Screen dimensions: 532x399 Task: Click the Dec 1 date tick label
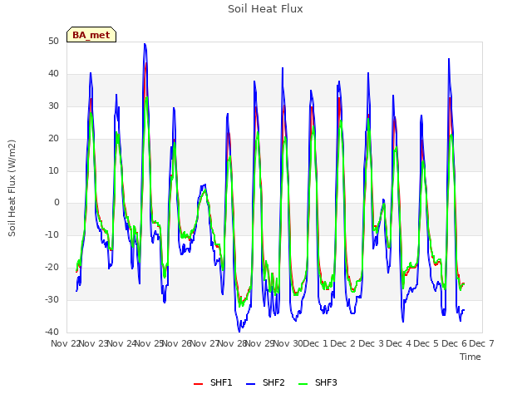click(x=315, y=343)
